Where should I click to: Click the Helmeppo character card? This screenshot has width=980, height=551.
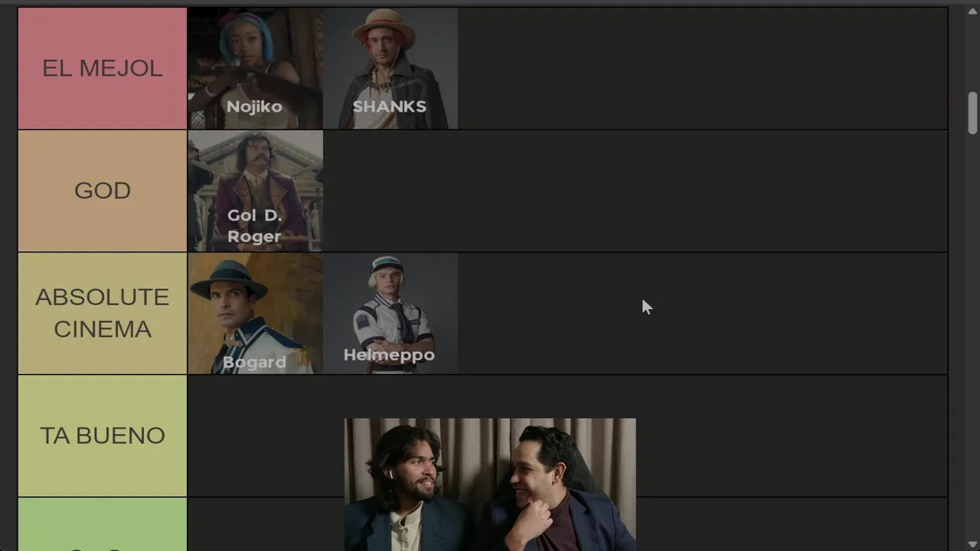click(390, 313)
